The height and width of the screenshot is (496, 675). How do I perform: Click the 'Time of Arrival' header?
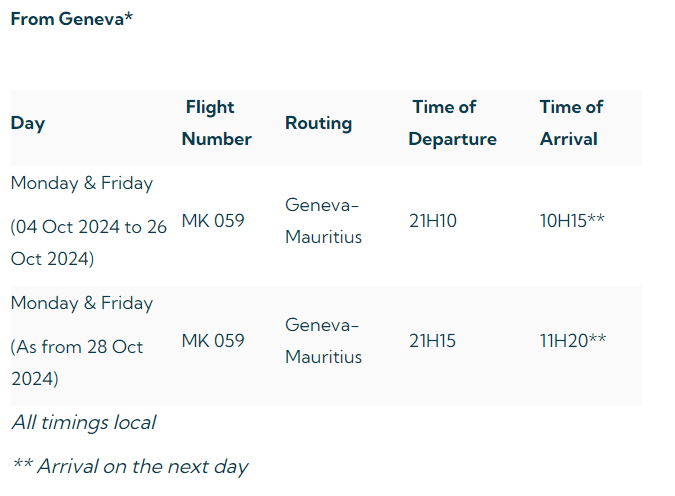[571, 123]
